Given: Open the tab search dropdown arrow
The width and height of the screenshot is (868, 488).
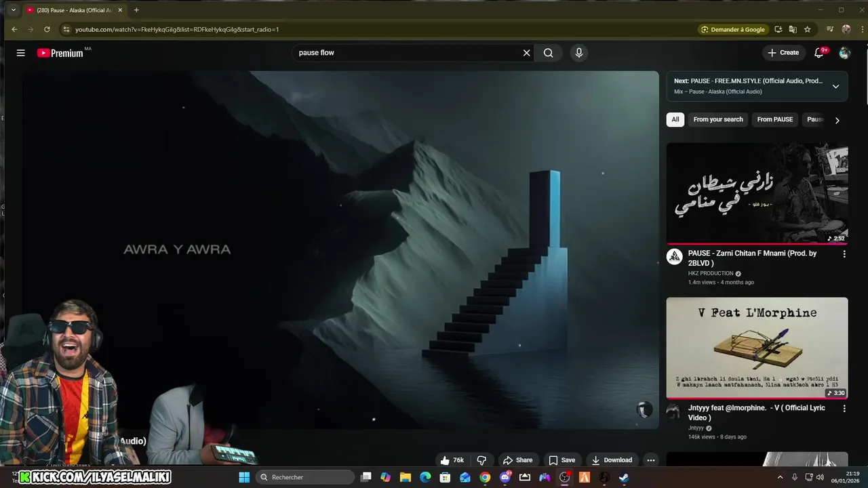Looking at the screenshot, I should pyautogui.click(x=13, y=10).
